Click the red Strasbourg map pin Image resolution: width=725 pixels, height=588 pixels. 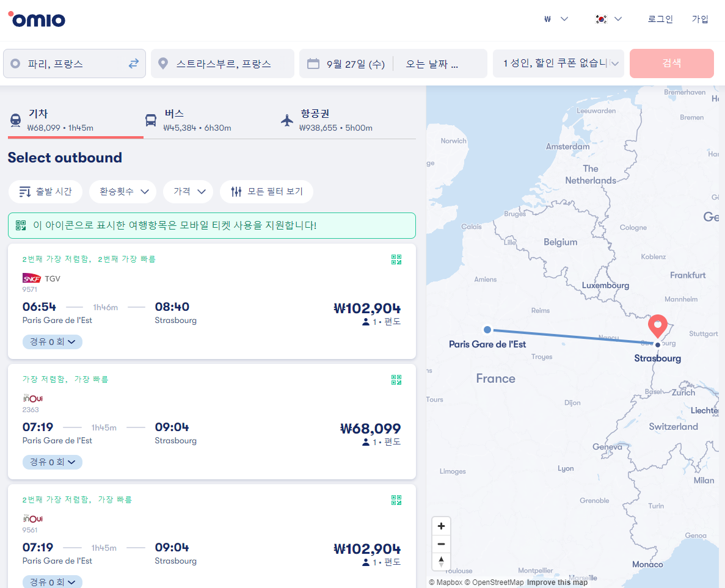click(657, 326)
